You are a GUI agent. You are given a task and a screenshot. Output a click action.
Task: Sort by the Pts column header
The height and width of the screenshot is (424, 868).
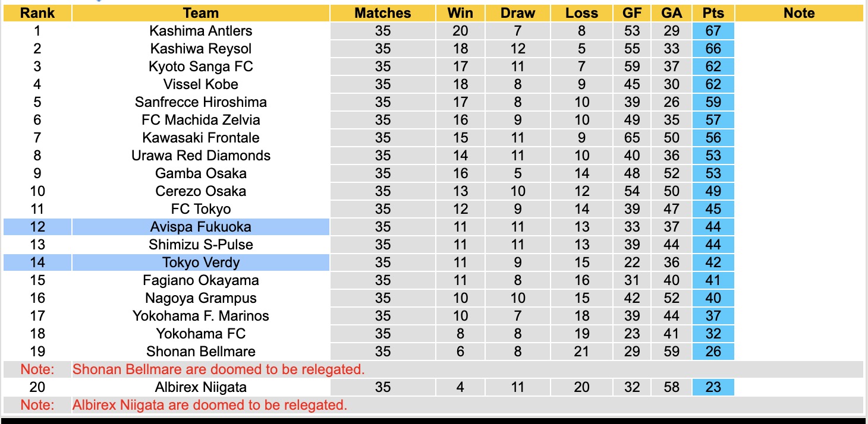click(713, 13)
